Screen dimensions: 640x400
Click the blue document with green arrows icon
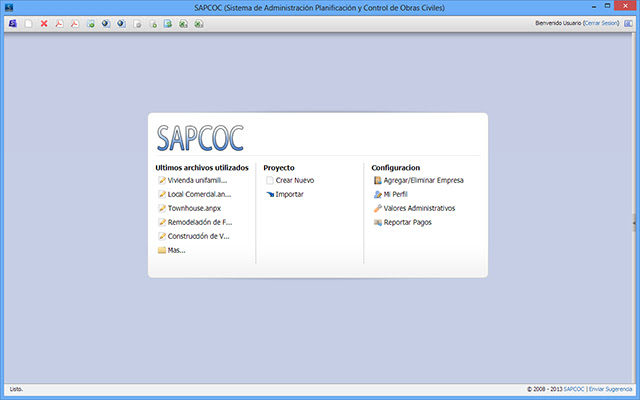tap(168, 24)
